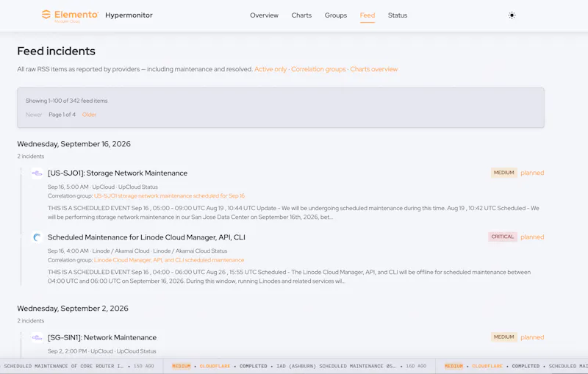The height and width of the screenshot is (374, 588).
Task: Open the Charts tab
Action: pyautogui.click(x=301, y=15)
